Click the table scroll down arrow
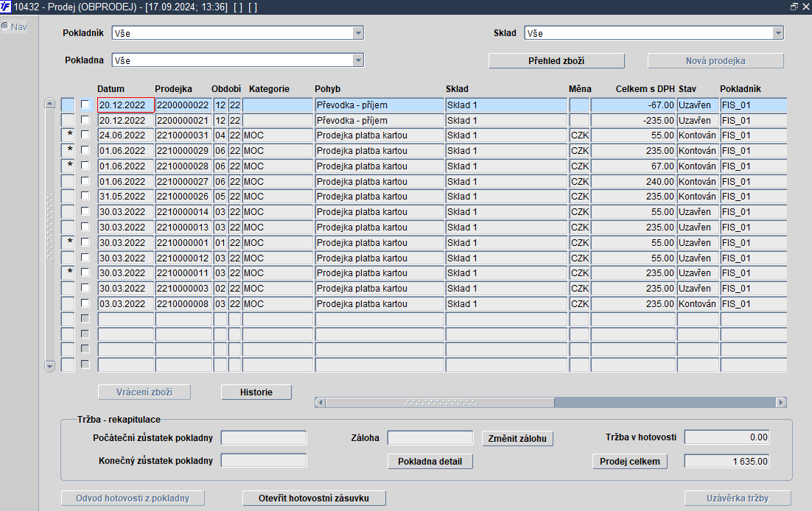This screenshot has width=812, height=511. [x=49, y=366]
